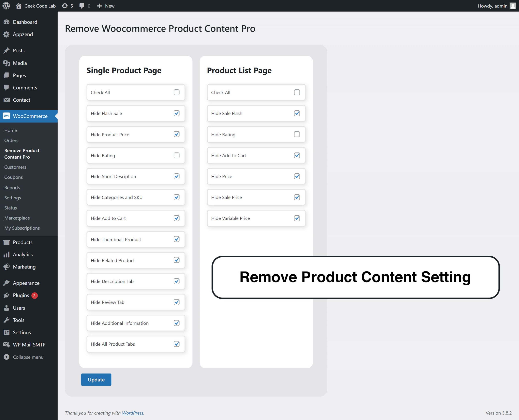Click the Collapse menu arrow icon
This screenshot has width=519, height=420.
(6, 357)
